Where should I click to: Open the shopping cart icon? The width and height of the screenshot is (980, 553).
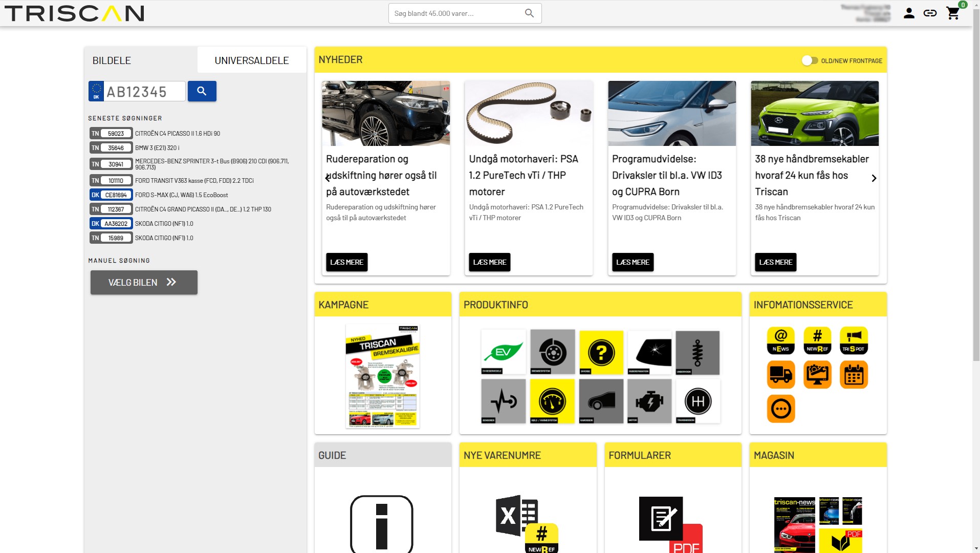pos(953,13)
